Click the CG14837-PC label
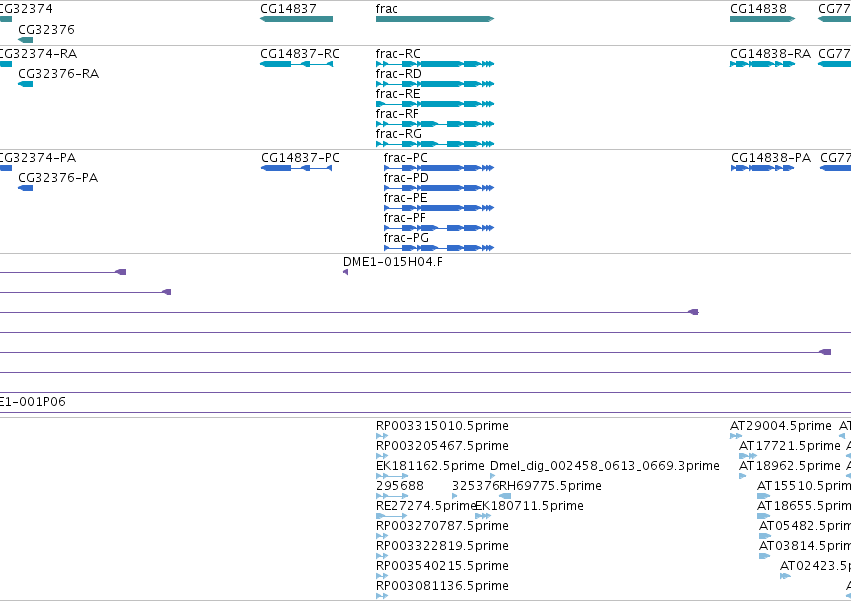Image resolution: width=851 pixels, height=601 pixels. [x=300, y=158]
